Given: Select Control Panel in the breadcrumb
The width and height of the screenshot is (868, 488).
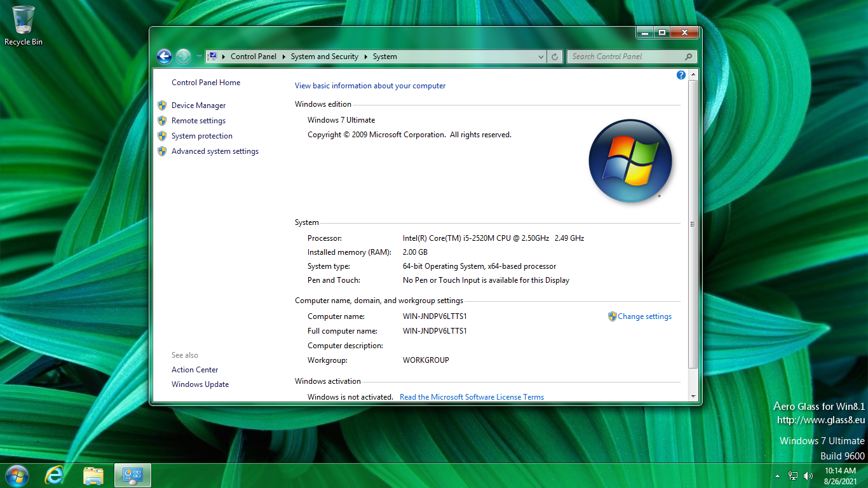Looking at the screenshot, I should (253, 57).
